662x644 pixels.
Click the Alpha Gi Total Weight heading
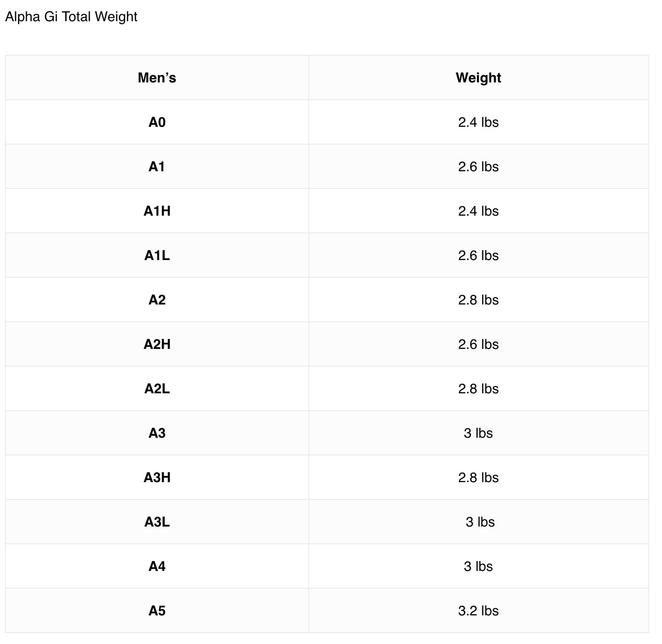pos(71,17)
